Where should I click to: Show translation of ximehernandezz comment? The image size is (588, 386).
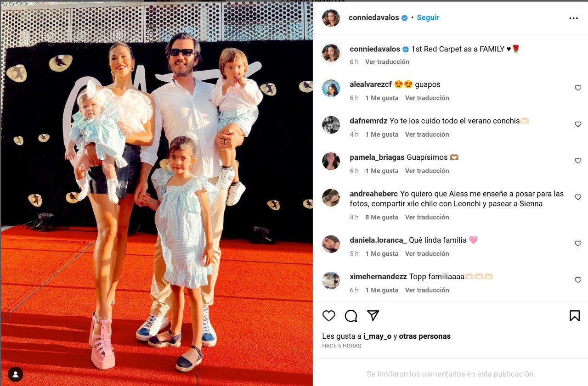(427, 290)
